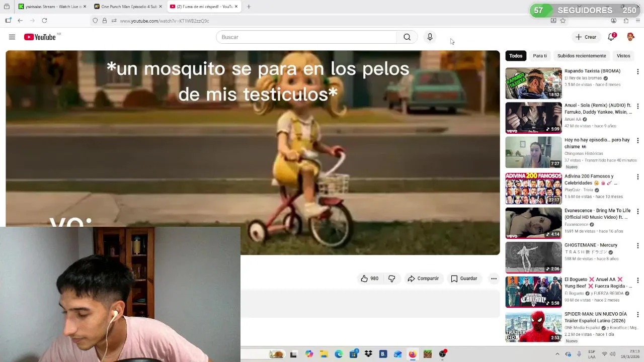The width and height of the screenshot is (644, 362).
Task: Open Copilot from the taskbar
Action: pos(309,354)
